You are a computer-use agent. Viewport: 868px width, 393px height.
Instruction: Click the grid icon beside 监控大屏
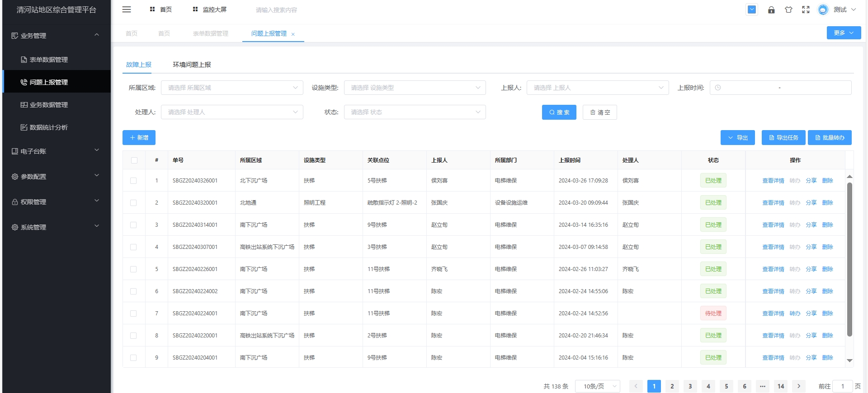tap(195, 9)
